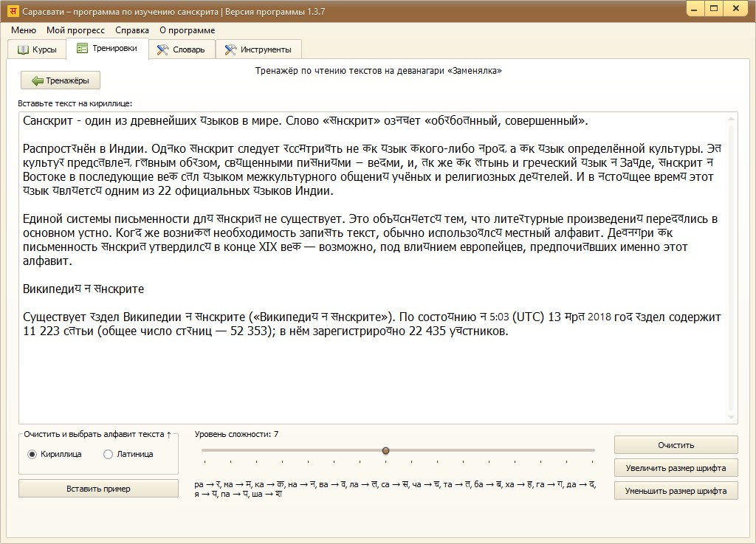Click the Инструменты tab hammer icon
The image size is (756, 544).
pos(230,49)
